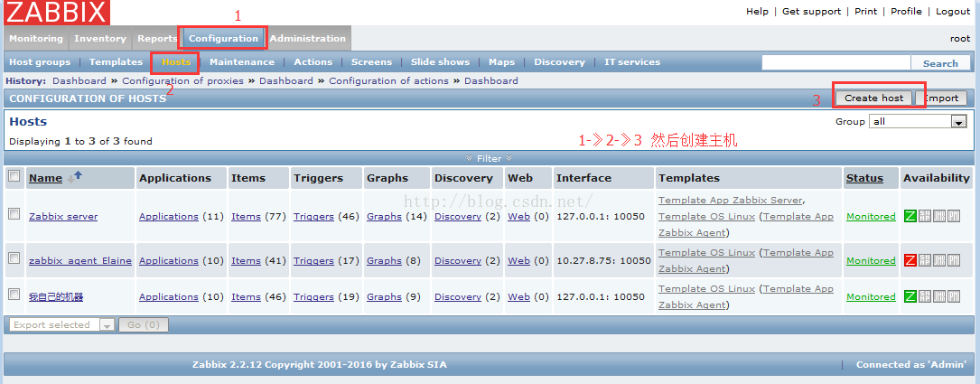
Task: Go to Screens submenu
Action: [372, 62]
